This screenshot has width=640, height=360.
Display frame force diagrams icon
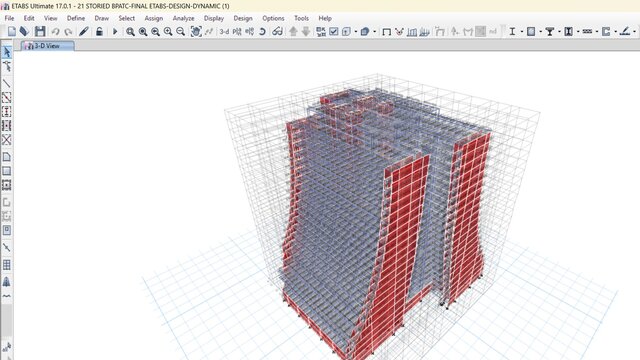[x=412, y=31]
